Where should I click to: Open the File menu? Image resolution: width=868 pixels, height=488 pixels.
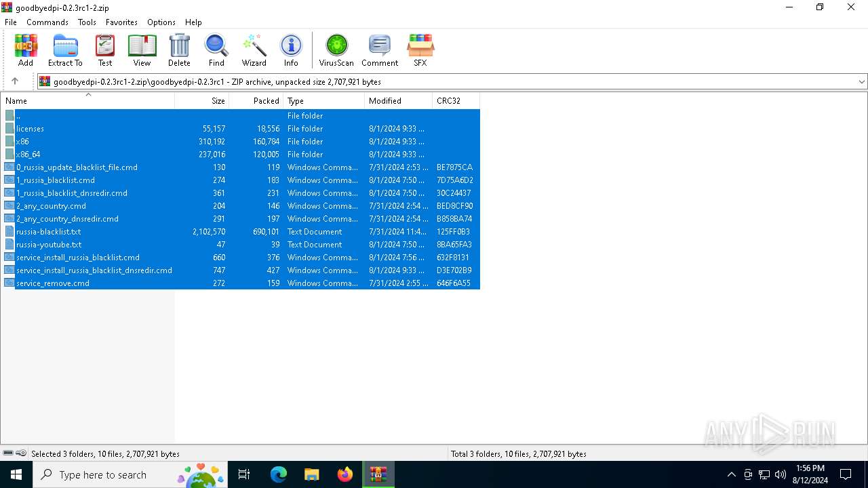pyautogui.click(x=11, y=22)
